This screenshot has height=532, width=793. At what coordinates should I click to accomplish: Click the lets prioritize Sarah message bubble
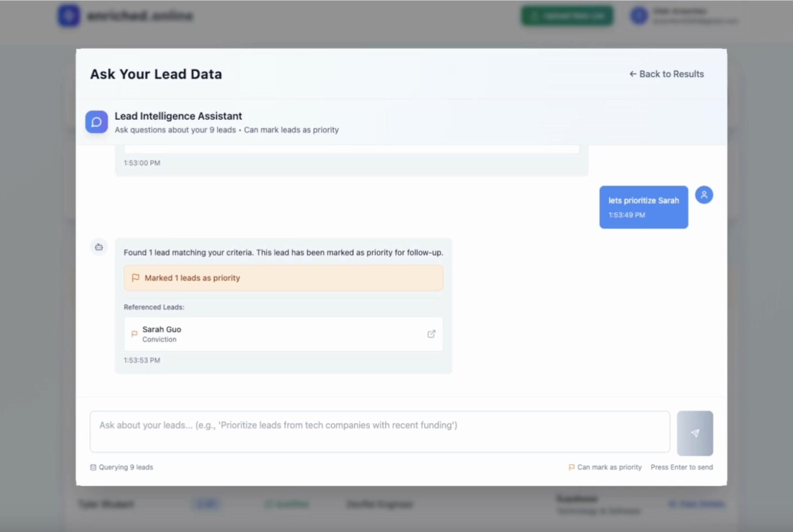(x=643, y=207)
